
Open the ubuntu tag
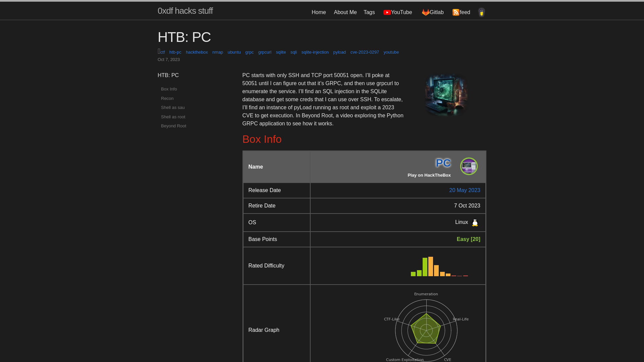pos(234,52)
